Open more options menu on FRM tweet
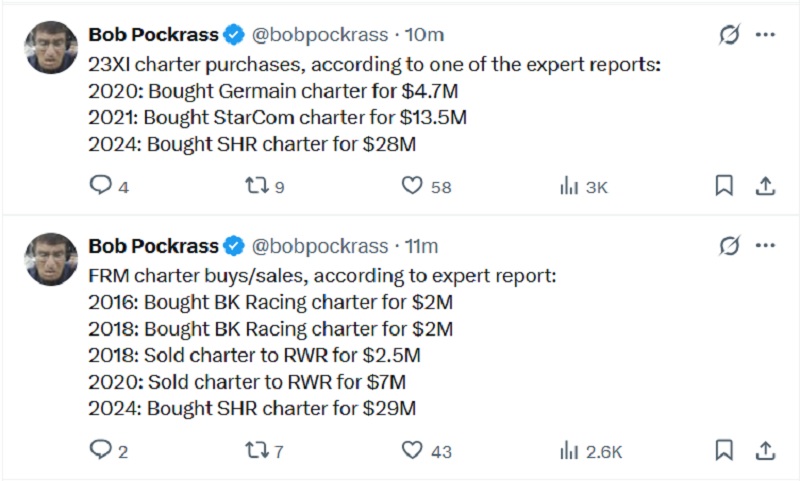Viewport: 800px width, 481px height. [x=765, y=246]
